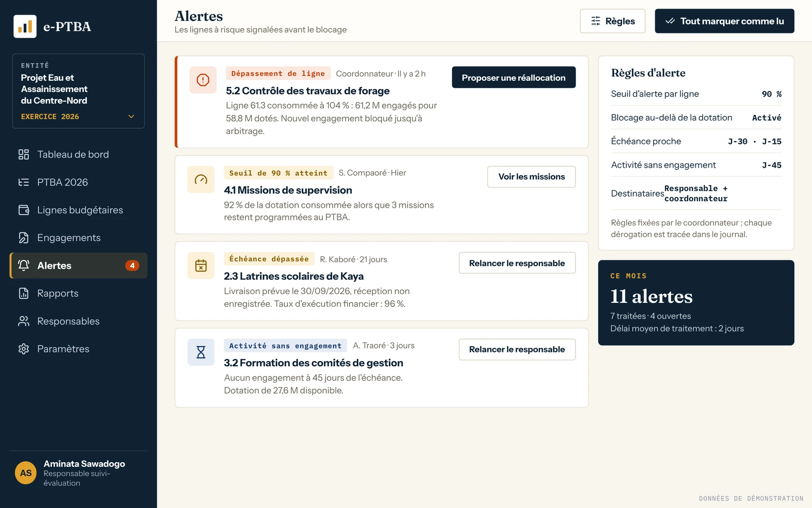Open the Rapports section
Viewport: 812px width, 508px height.
pyautogui.click(x=79, y=293)
